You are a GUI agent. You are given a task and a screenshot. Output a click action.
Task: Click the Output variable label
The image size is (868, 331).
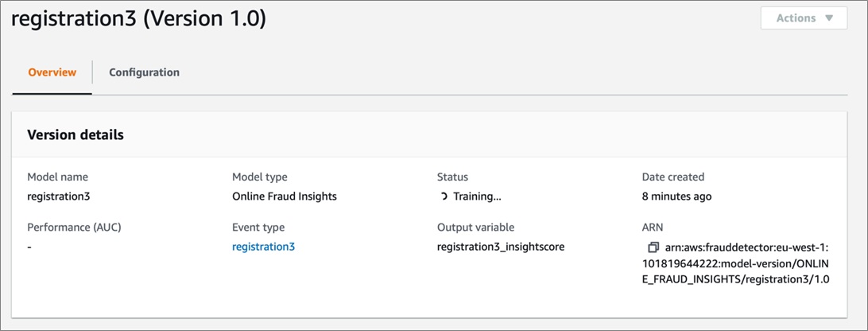click(475, 228)
